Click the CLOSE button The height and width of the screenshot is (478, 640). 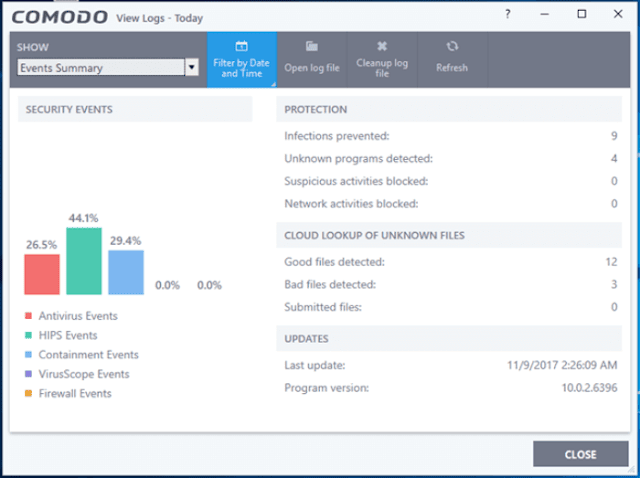(580, 454)
